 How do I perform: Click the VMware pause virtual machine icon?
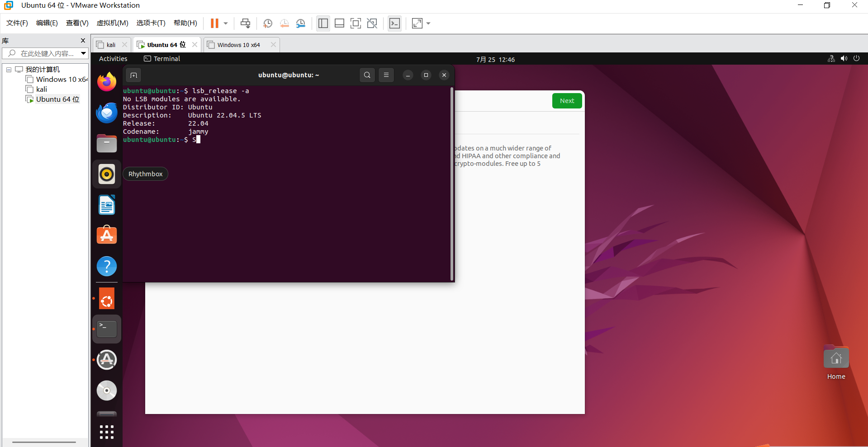214,24
